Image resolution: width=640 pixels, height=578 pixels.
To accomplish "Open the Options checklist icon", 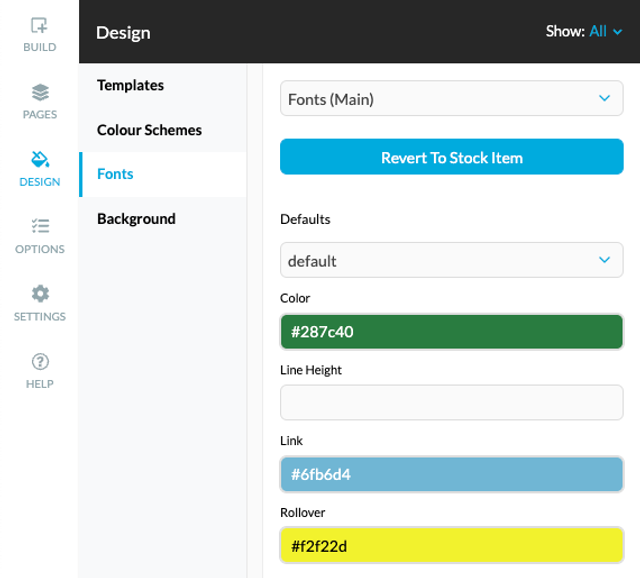I will point(40,226).
